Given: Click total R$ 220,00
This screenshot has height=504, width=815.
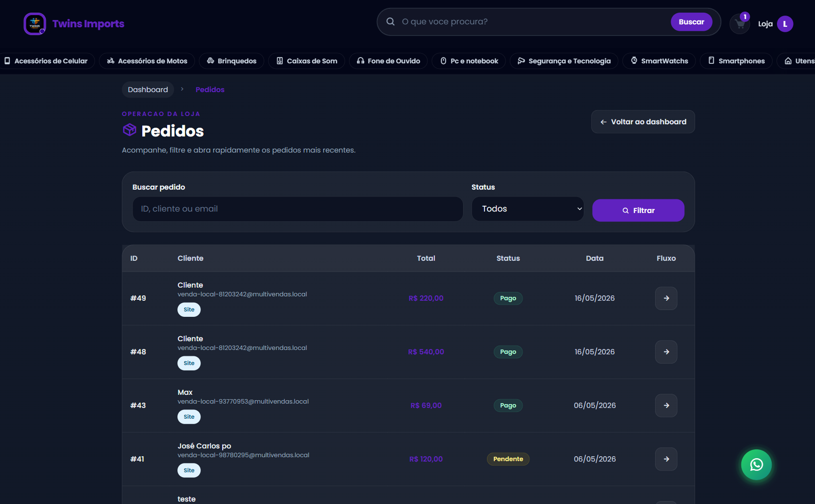Looking at the screenshot, I should (426, 298).
